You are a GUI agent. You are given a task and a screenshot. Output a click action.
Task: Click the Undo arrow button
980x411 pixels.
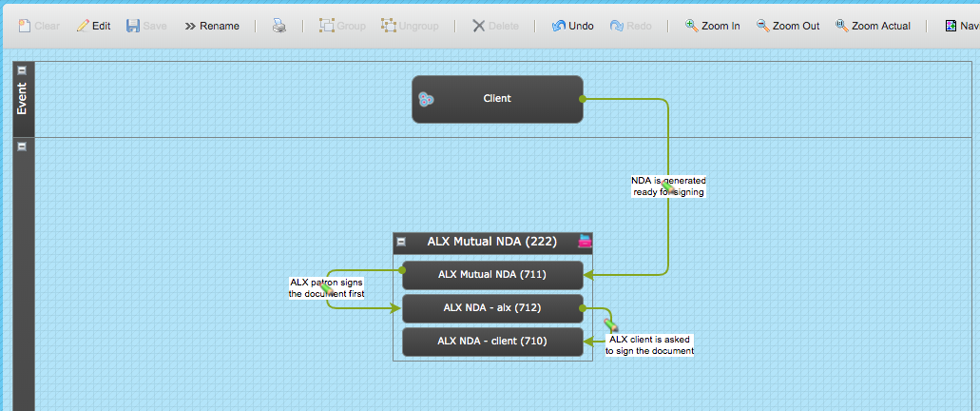[572, 26]
